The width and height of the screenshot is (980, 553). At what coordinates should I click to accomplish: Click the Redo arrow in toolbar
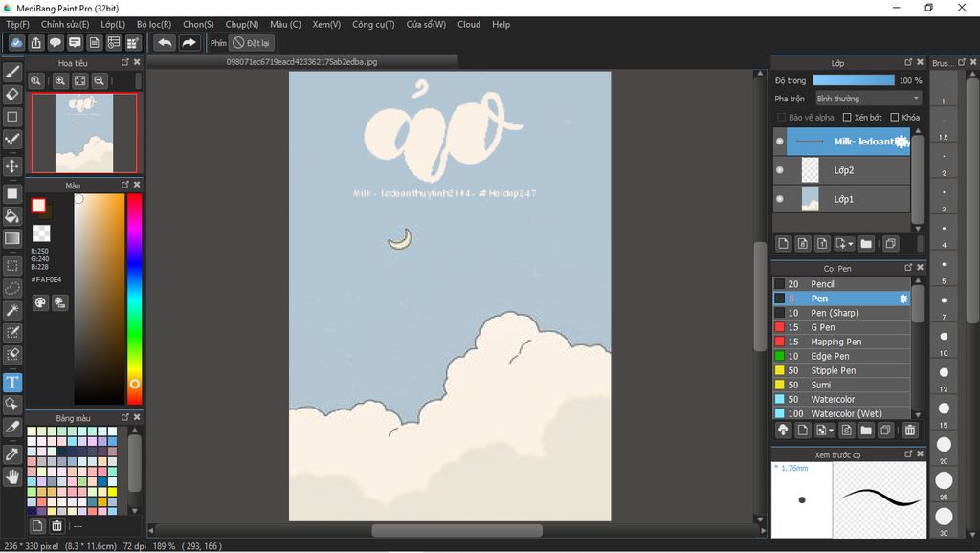[x=189, y=43]
